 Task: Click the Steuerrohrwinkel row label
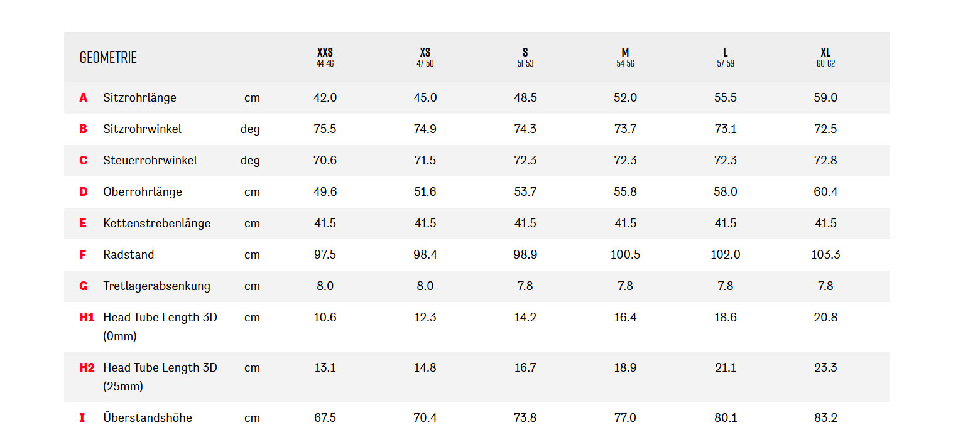tap(150, 161)
